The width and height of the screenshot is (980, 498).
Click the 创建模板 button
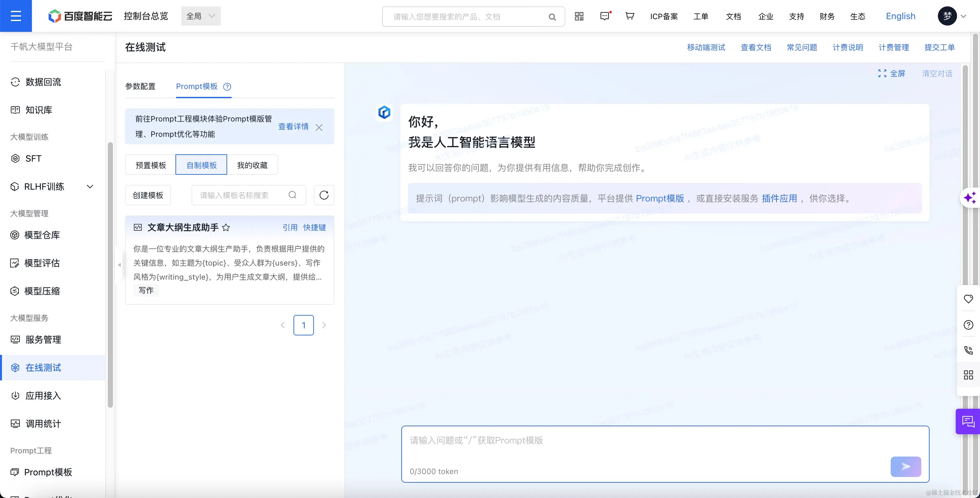148,195
